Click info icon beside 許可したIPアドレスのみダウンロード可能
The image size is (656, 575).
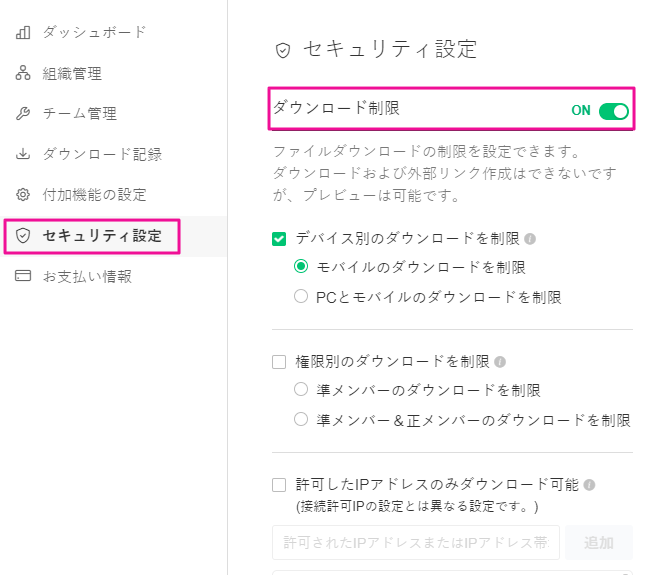click(589, 485)
